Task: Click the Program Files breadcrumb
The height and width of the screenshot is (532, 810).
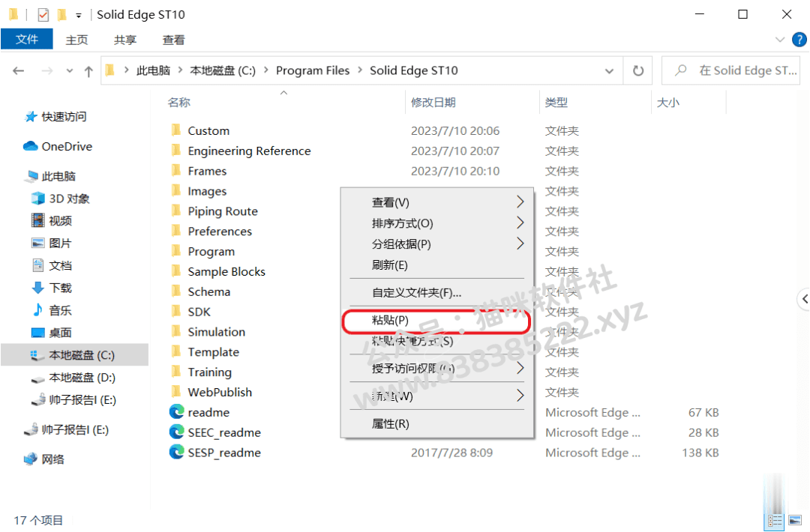Action: pyautogui.click(x=313, y=70)
